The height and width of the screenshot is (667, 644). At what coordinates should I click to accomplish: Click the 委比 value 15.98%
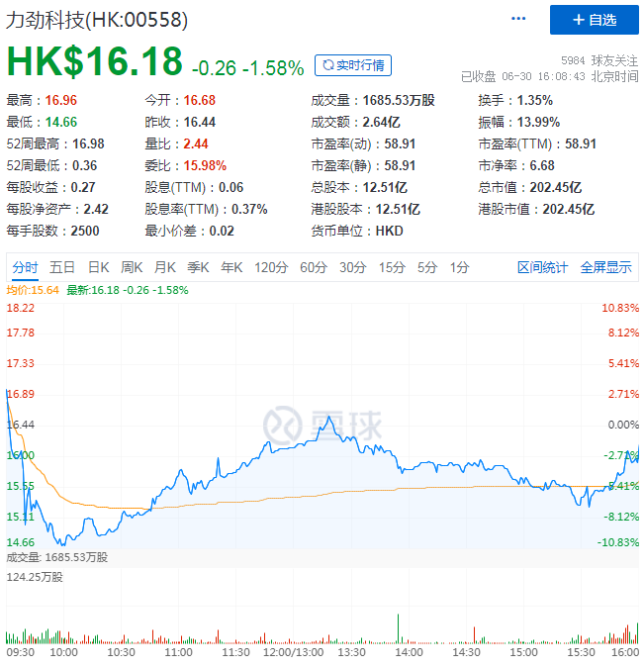click(x=205, y=165)
